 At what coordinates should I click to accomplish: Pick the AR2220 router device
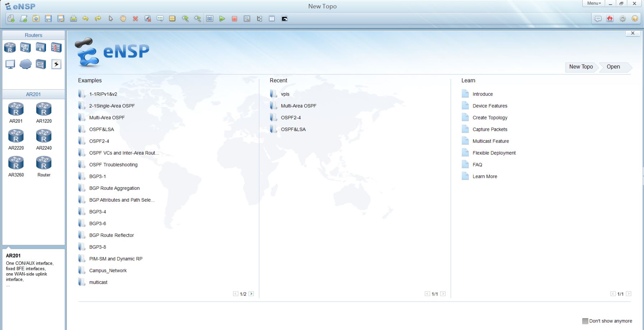(16, 139)
